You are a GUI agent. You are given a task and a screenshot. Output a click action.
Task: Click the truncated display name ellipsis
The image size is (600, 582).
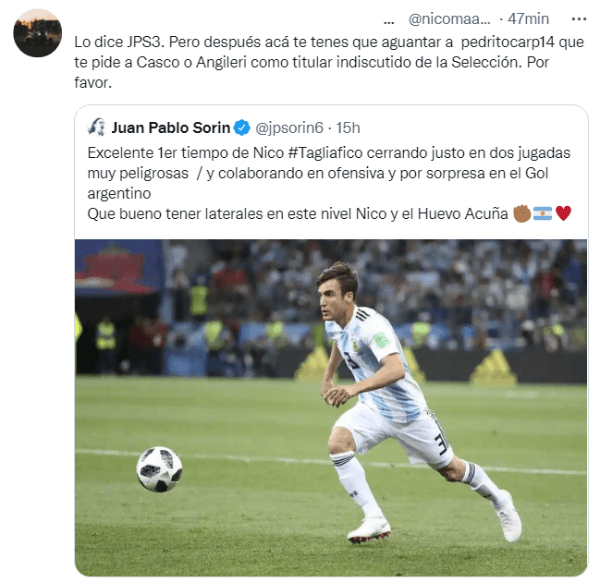click(x=389, y=22)
